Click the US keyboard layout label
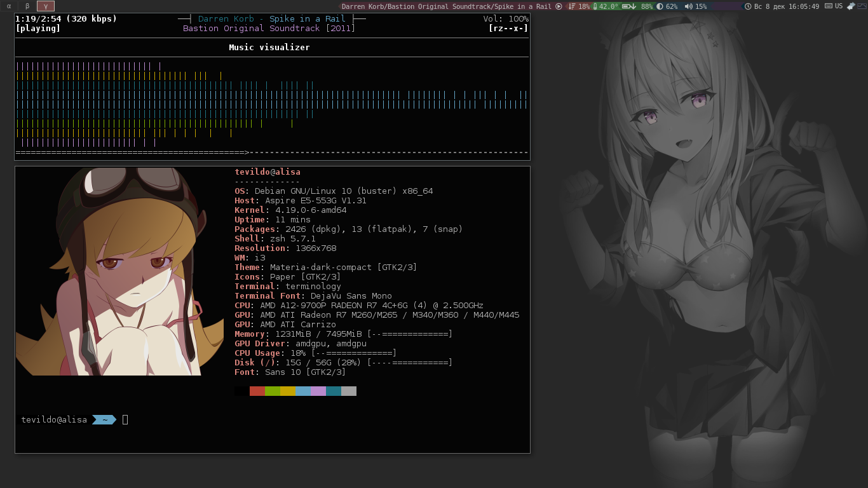Viewport: 868px width, 488px height. pyautogui.click(x=839, y=6)
